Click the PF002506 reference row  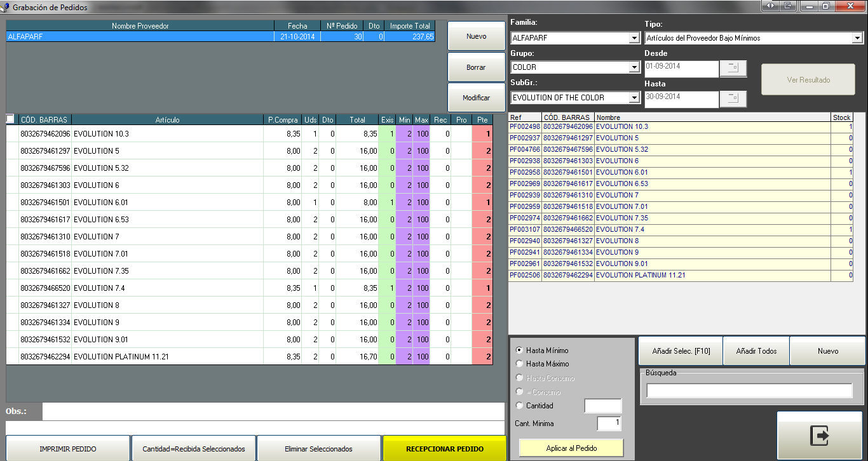(681, 276)
